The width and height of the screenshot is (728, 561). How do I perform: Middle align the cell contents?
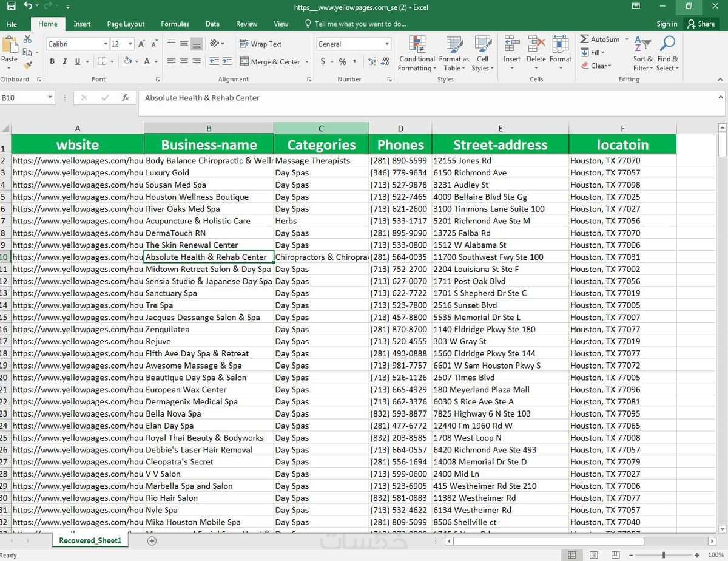point(184,44)
